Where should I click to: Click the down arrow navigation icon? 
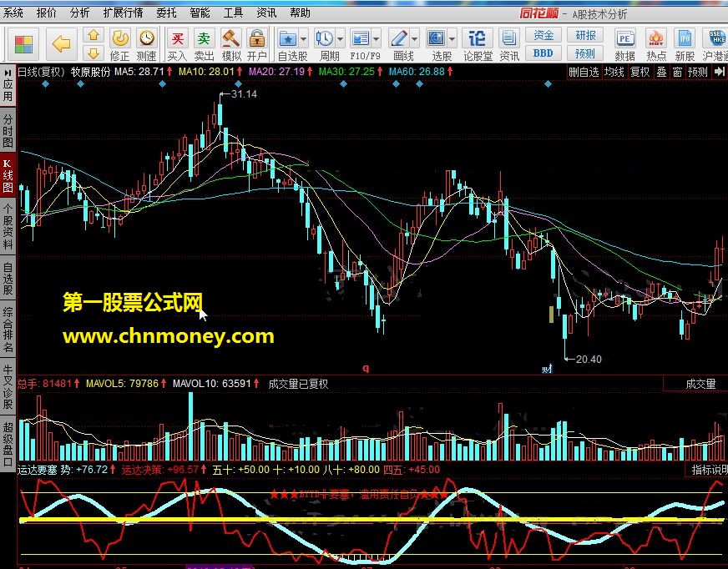94,53
